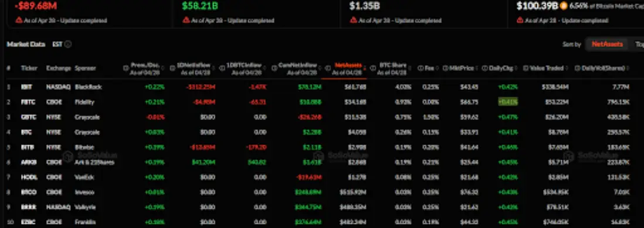
Task: Click Sponsor column header
Action: tap(86, 68)
